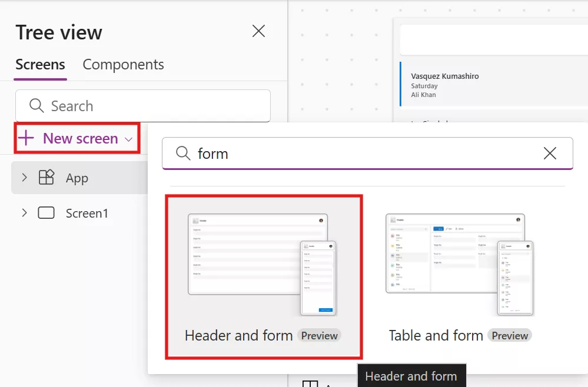Click the Tree view search field
Image resolution: width=588 pixels, height=387 pixels.
pyautogui.click(x=142, y=106)
